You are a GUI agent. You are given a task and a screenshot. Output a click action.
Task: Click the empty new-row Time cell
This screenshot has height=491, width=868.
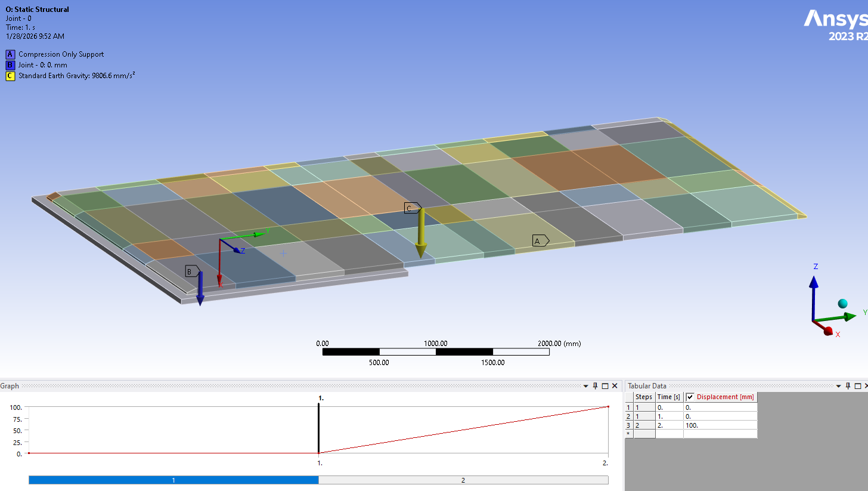[x=669, y=434]
